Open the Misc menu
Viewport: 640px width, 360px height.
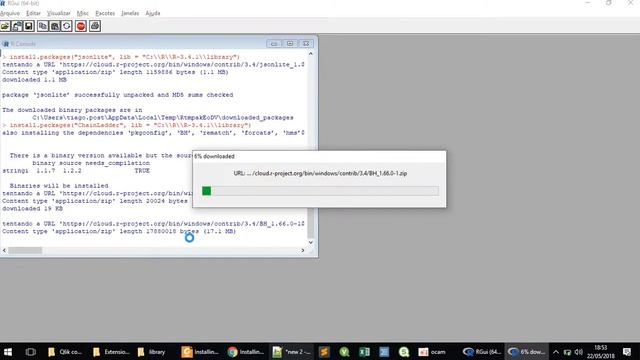(82, 13)
